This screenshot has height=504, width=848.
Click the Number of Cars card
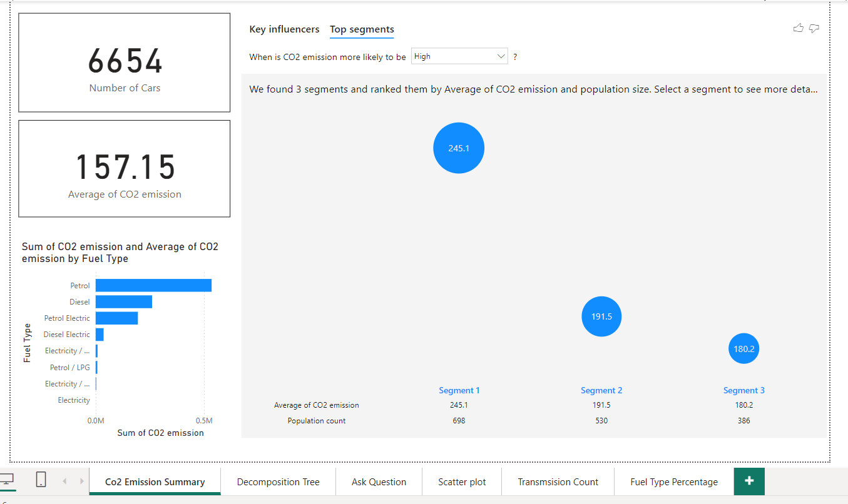[125, 63]
